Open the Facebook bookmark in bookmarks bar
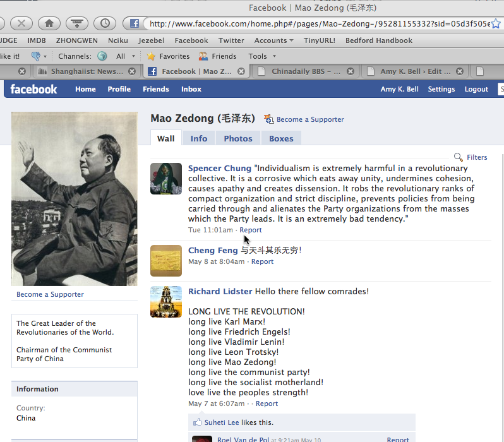 pyautogui.click(x=191, y=40)
